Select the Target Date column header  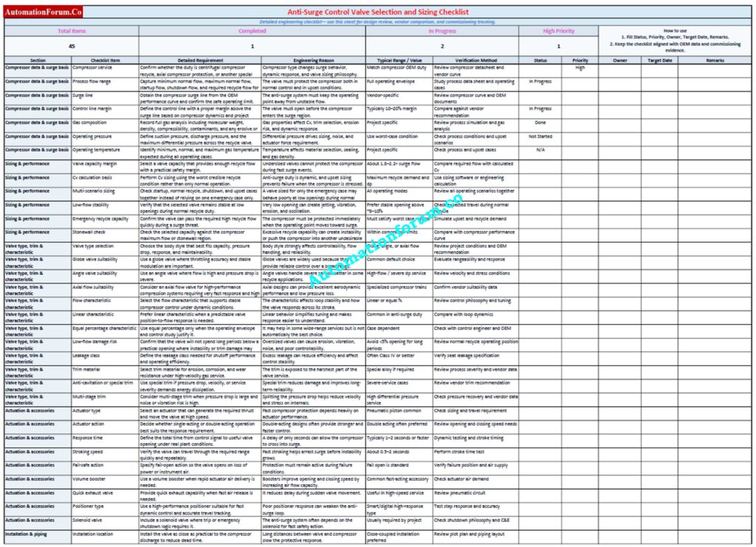659,61
